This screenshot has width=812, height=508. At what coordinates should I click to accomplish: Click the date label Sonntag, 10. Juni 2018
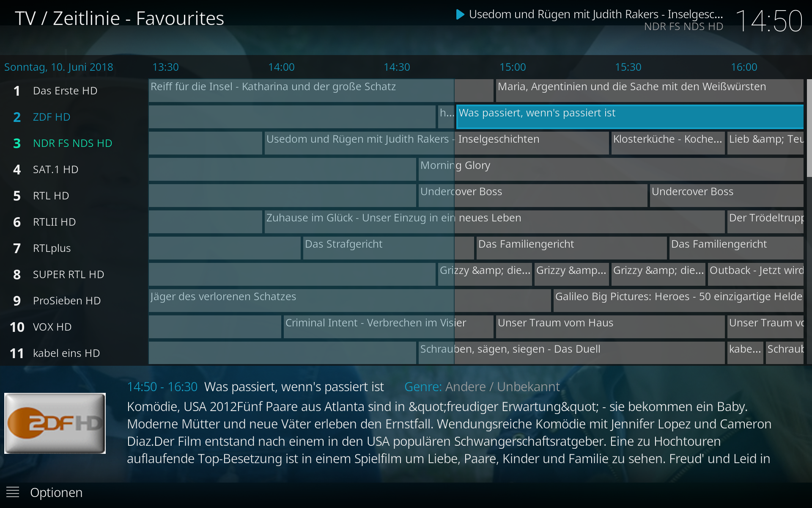click(x=59, y=67)
